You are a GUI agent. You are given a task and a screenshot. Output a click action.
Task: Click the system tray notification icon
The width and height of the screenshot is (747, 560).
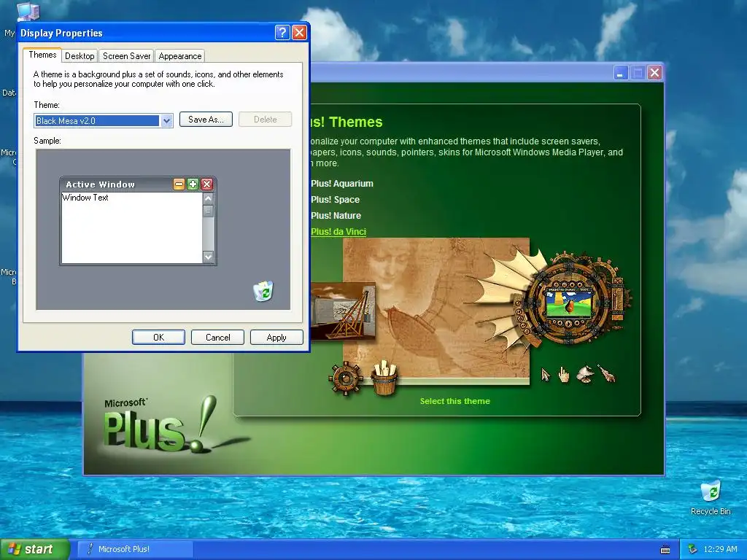pos(692,549)
